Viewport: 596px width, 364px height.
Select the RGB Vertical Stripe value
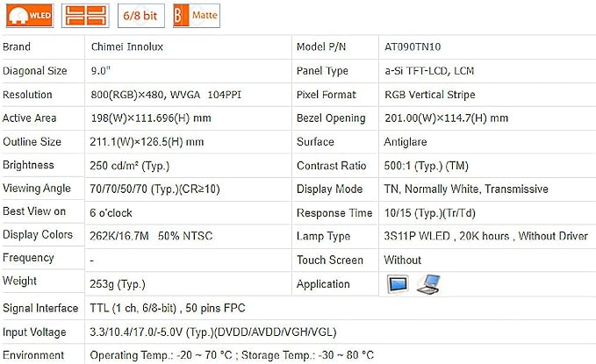pyautogui.click(x=430, y=95)
